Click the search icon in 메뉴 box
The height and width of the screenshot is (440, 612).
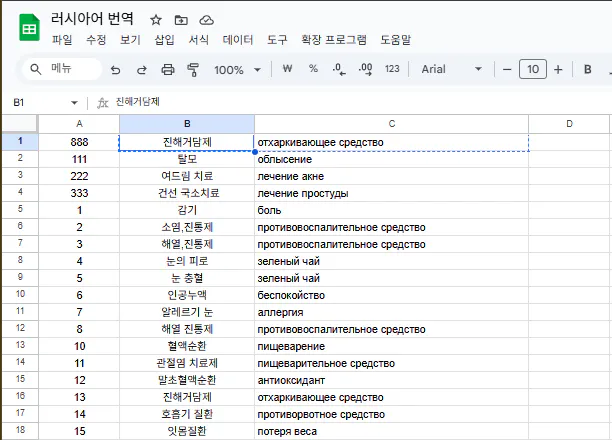[x=36, y=69]
